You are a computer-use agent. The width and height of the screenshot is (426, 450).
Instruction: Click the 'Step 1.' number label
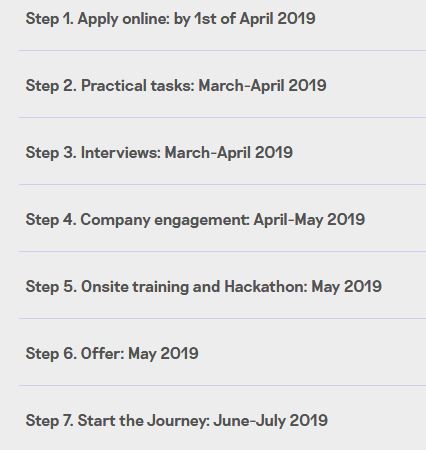point(50,18)
